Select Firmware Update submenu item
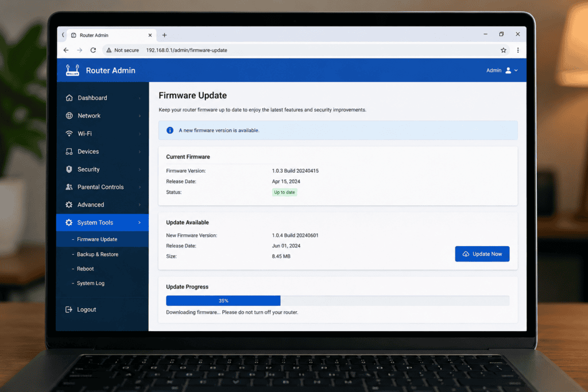The image size is (588, 392). [x=102, y=239]
